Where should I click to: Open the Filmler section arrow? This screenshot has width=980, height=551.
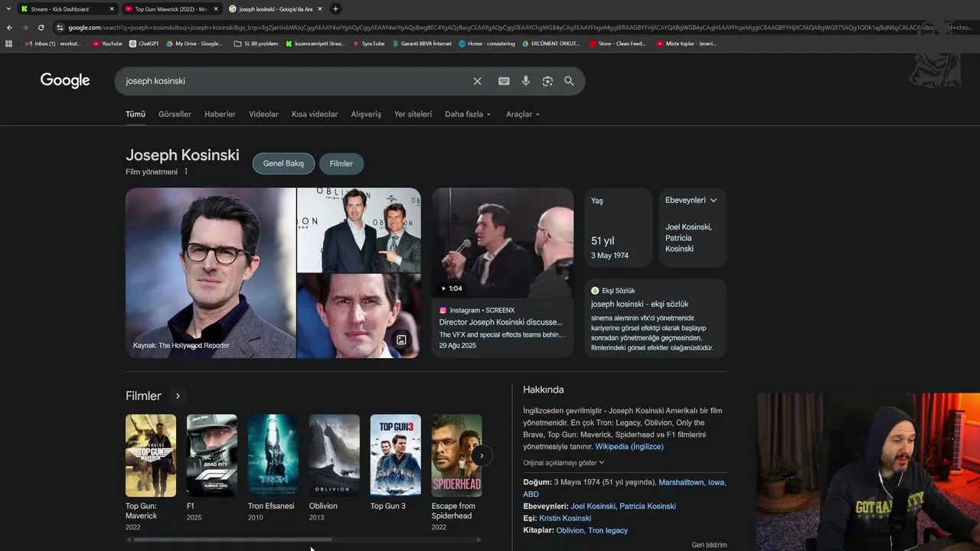178,396
